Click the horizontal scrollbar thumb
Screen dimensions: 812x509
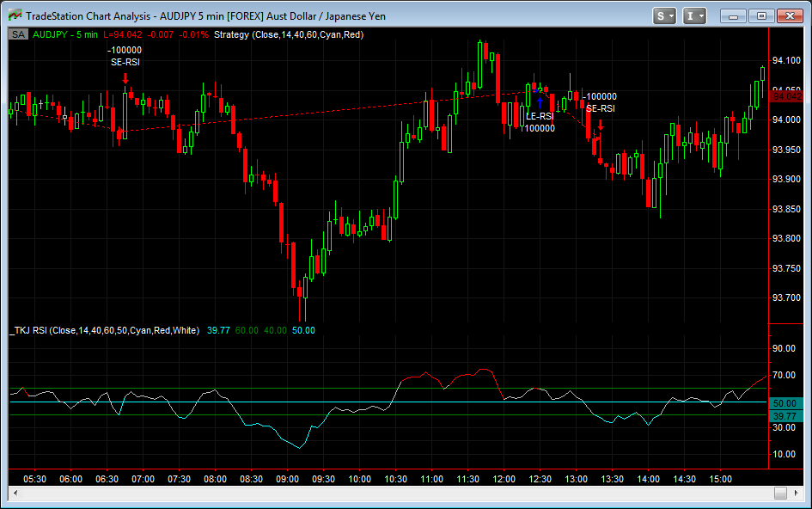pos(780,493)
